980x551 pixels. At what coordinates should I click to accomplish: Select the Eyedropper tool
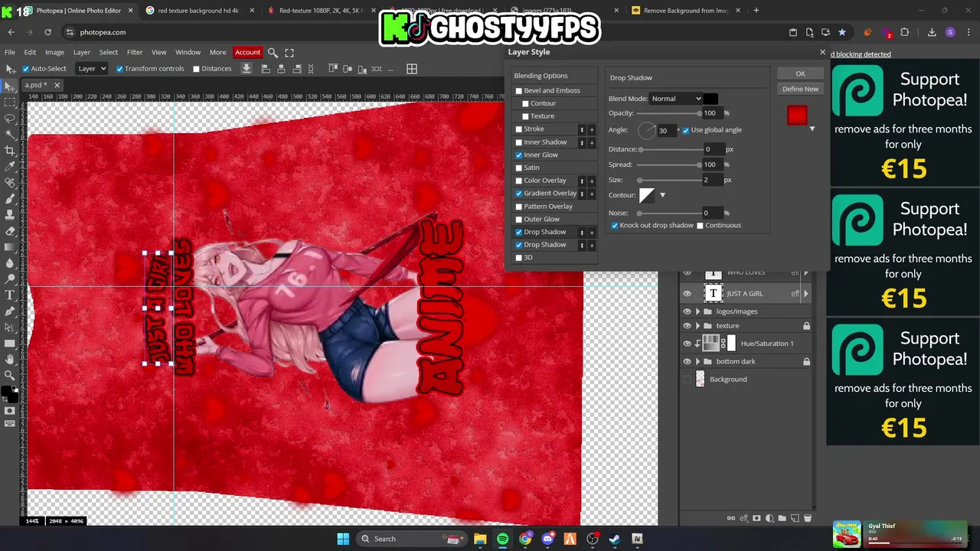10,166
